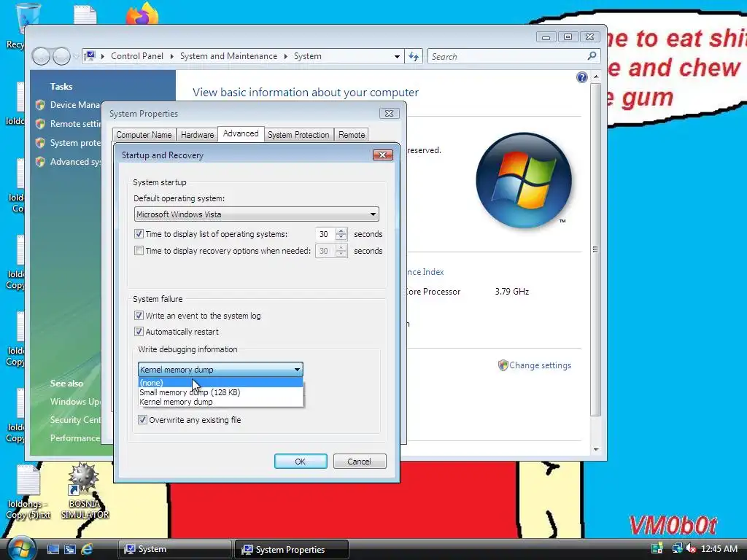This screenshot has width=747, height=560.
Task: Click the Device Manager task link
Action: (75, 105)
